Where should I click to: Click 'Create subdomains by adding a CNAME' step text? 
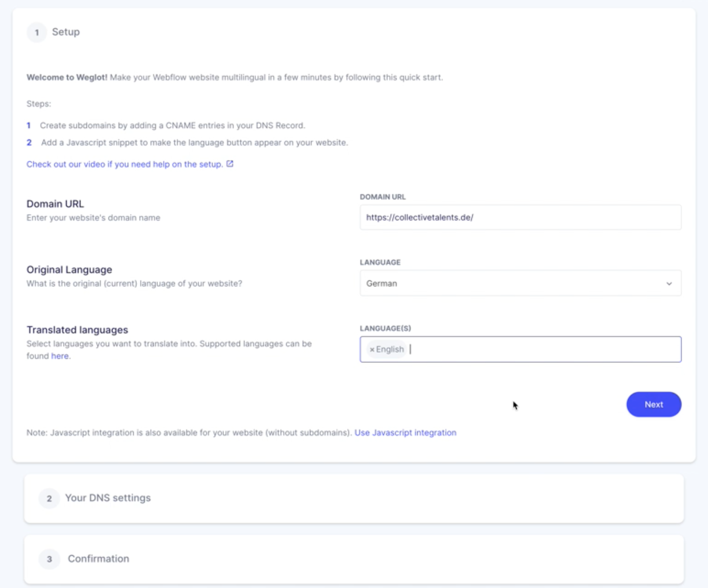[172, 125]
